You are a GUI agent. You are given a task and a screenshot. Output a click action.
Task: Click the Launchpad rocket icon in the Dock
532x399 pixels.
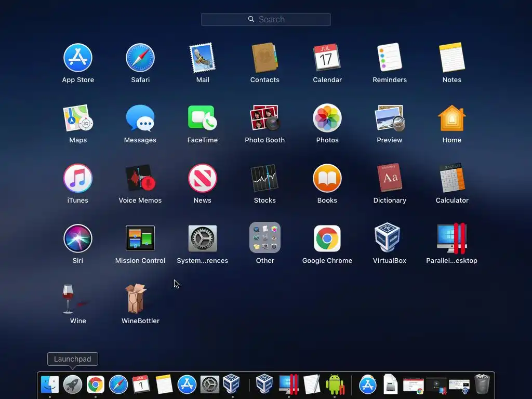73,385
